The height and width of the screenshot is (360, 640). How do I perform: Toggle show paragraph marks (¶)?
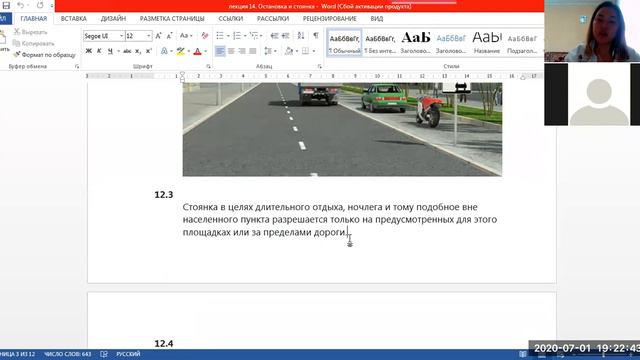tap(316, 36)
